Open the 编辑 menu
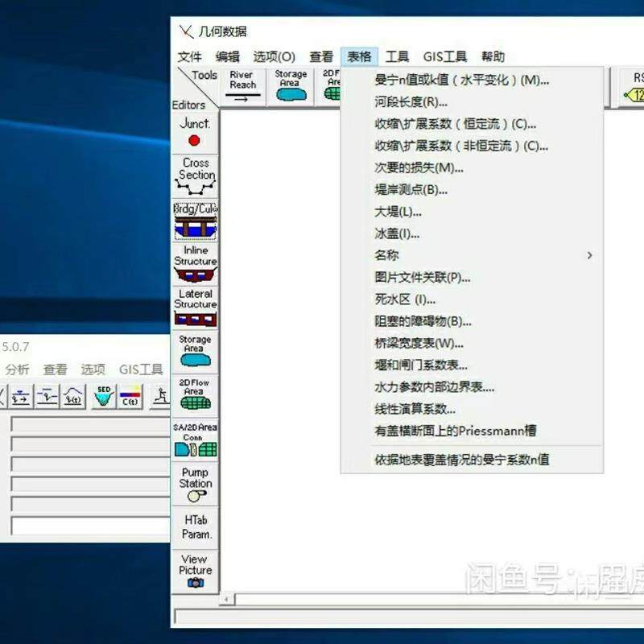Image resolution: width=644 pixels, height=644 pixels. 227,56
